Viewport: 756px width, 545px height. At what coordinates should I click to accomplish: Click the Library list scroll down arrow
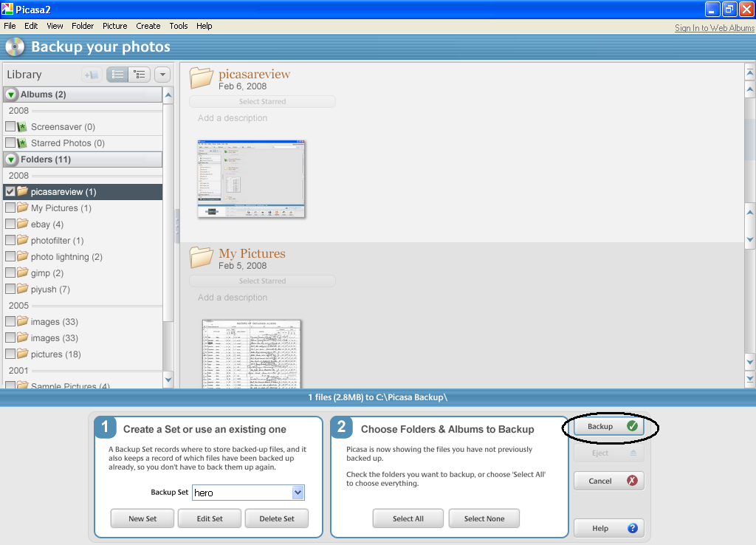click(168, 380)
